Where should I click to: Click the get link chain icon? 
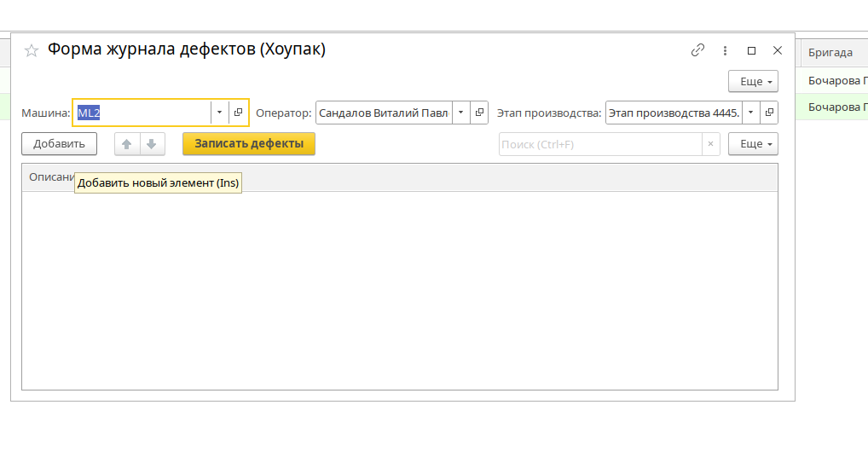click(697, 50)
